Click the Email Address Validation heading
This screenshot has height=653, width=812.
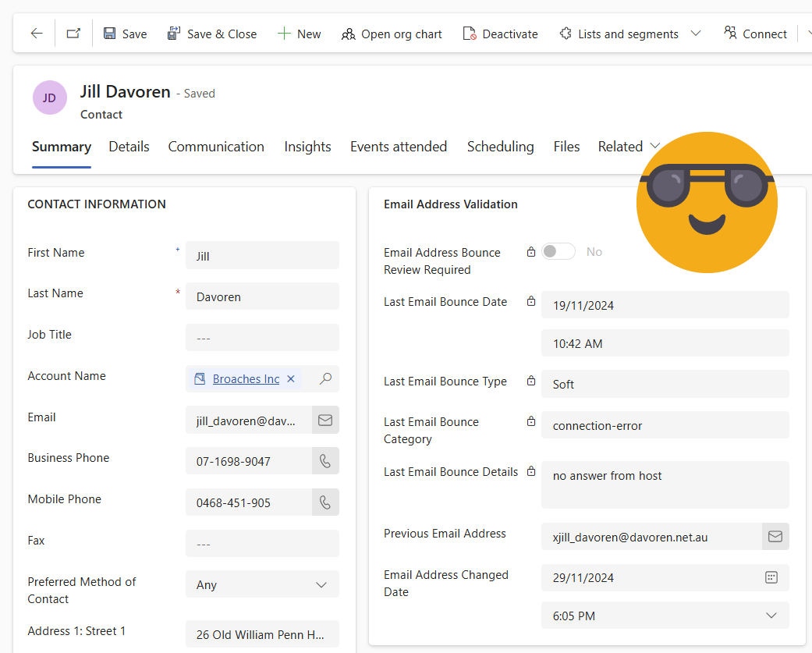pos(451,204)
